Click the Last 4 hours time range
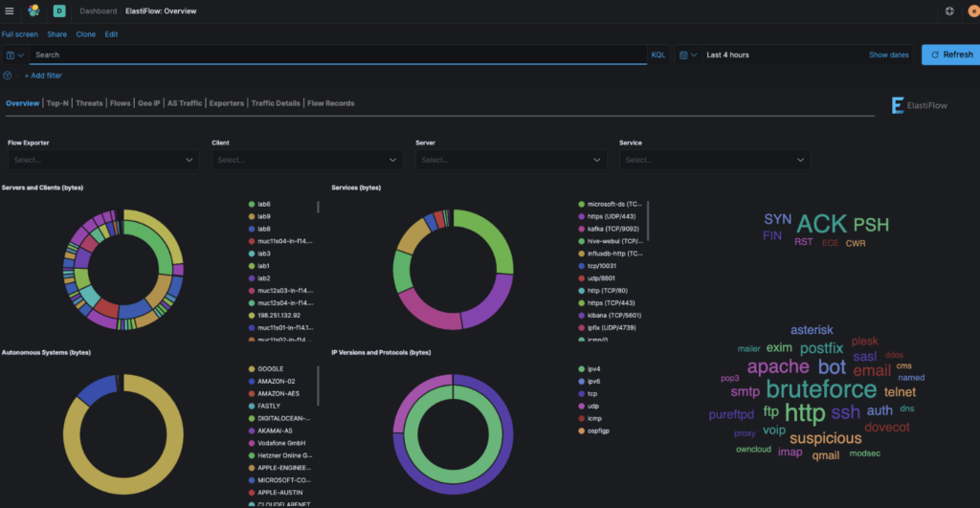980x508 pixels. [727, 55]
